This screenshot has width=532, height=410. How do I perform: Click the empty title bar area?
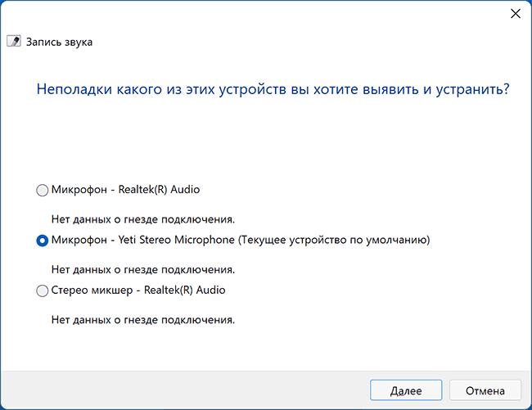(x=246, y=14)
